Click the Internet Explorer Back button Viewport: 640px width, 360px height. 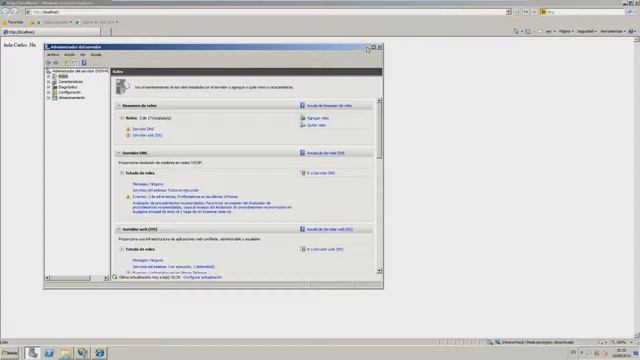coord(5,12)
